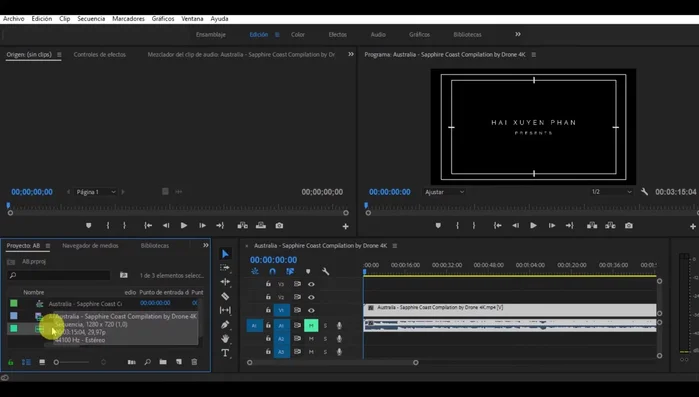Screen dimensions: 699x397
Task: Go to In point in Program monitor
Action: click(497, 225)
